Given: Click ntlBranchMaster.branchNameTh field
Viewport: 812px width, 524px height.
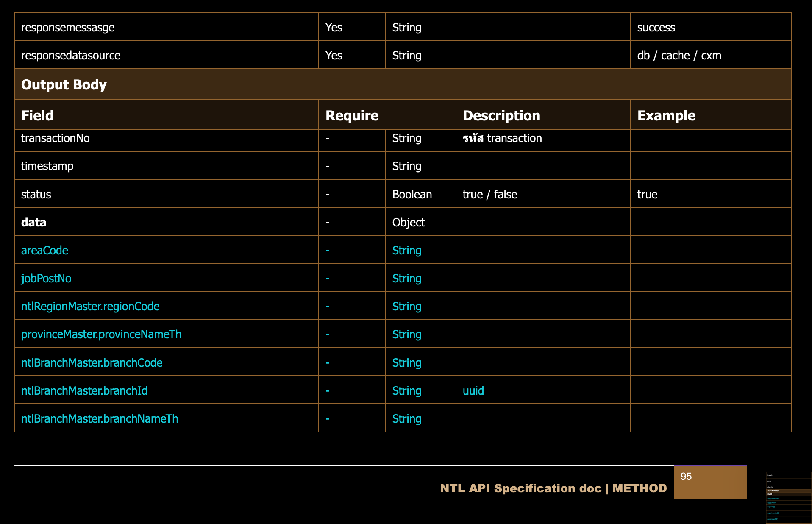Looking at the screenshot, I should (100, 418).
